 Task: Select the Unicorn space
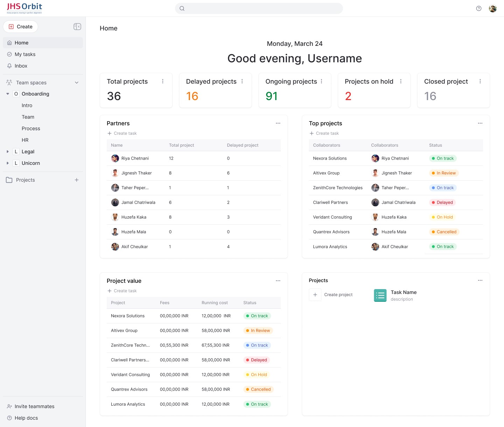(x=31, y=163)
